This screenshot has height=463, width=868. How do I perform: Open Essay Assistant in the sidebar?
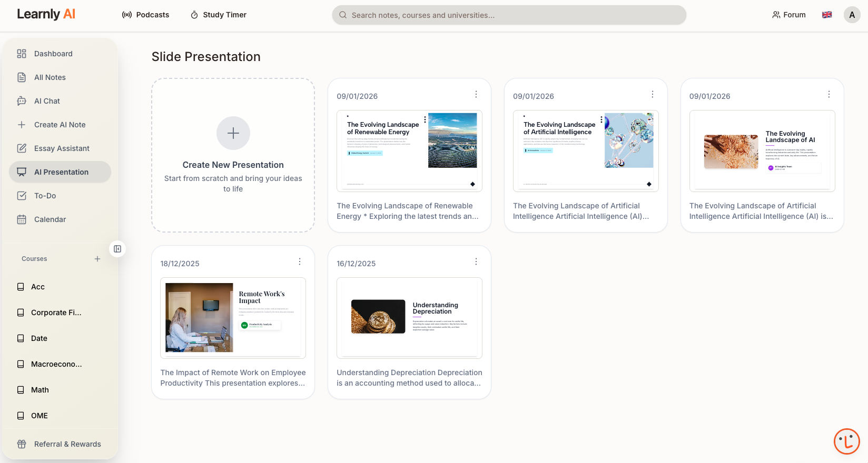60,148
